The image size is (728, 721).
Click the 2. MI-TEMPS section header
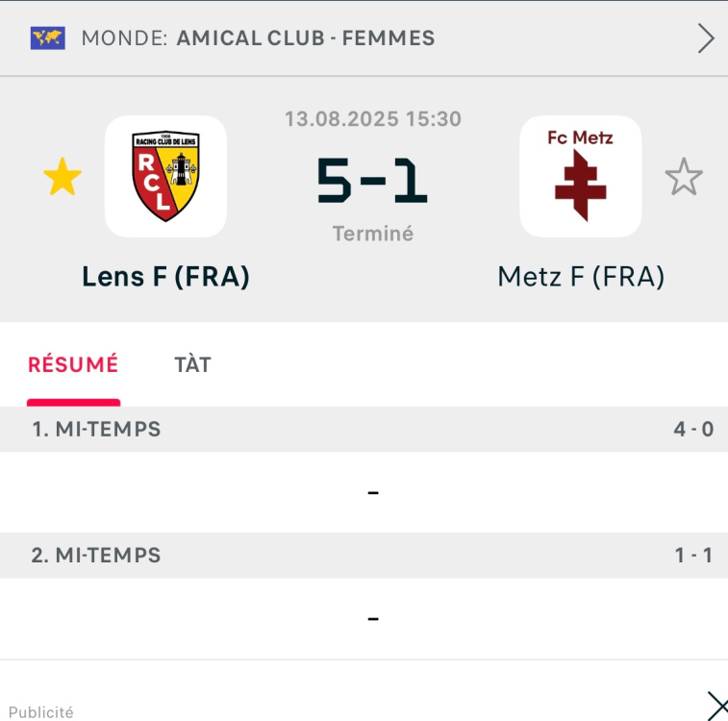point(364,556)
